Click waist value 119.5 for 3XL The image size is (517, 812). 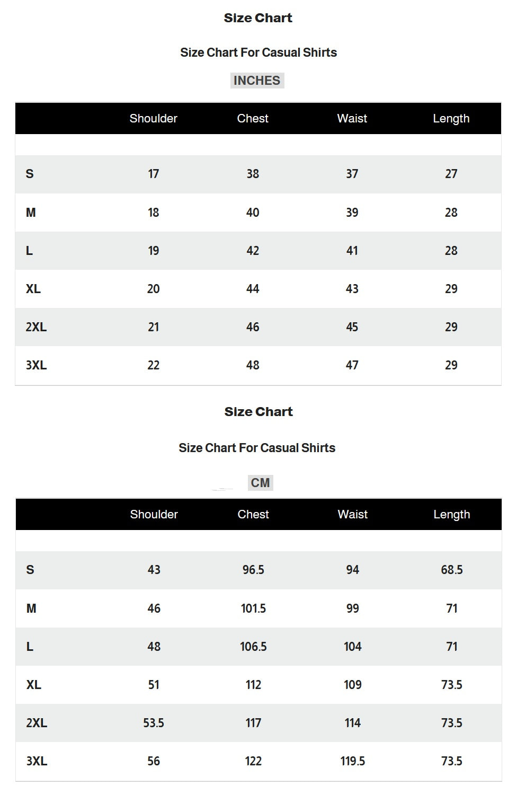(x=352, y=761)
